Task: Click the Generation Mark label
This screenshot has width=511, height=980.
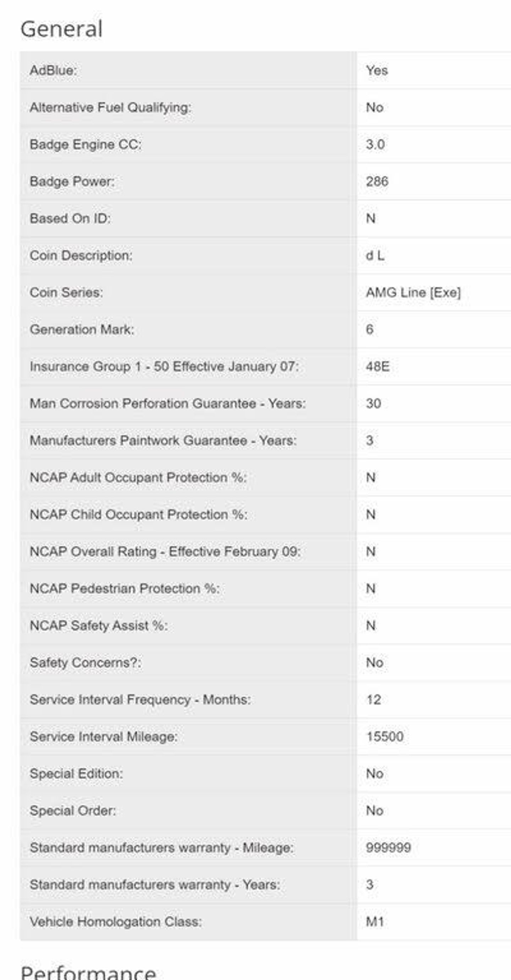Action: (82, 330)
